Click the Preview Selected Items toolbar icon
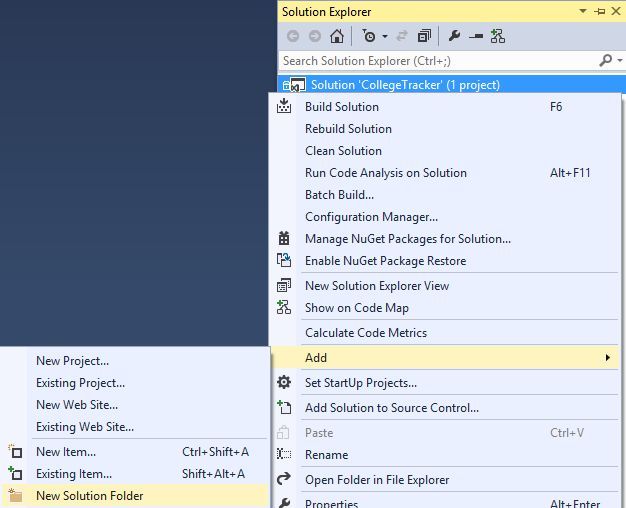Image resolution: width=626 pixels, height=508 pixels. click(x=476, y=36)
